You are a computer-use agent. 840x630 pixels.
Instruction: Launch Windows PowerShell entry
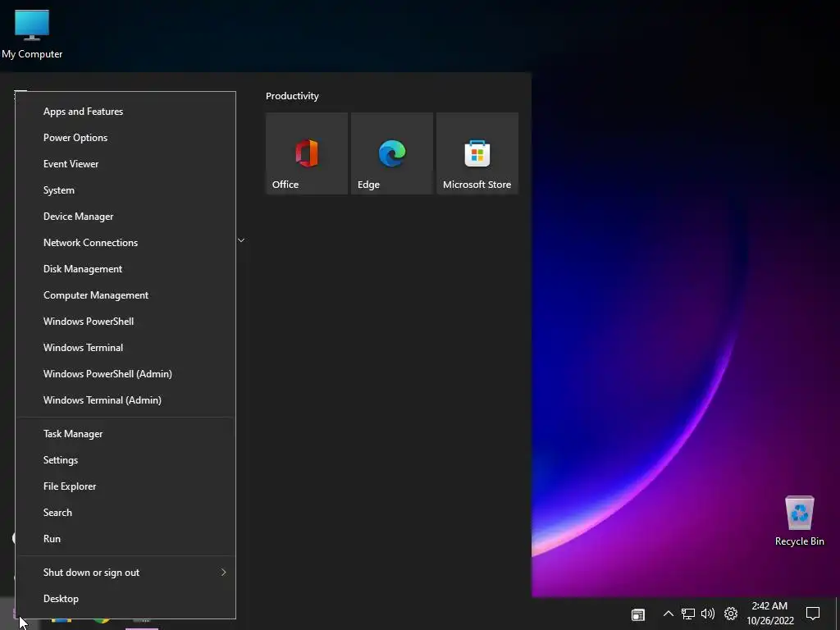click(x=126, y=322)
